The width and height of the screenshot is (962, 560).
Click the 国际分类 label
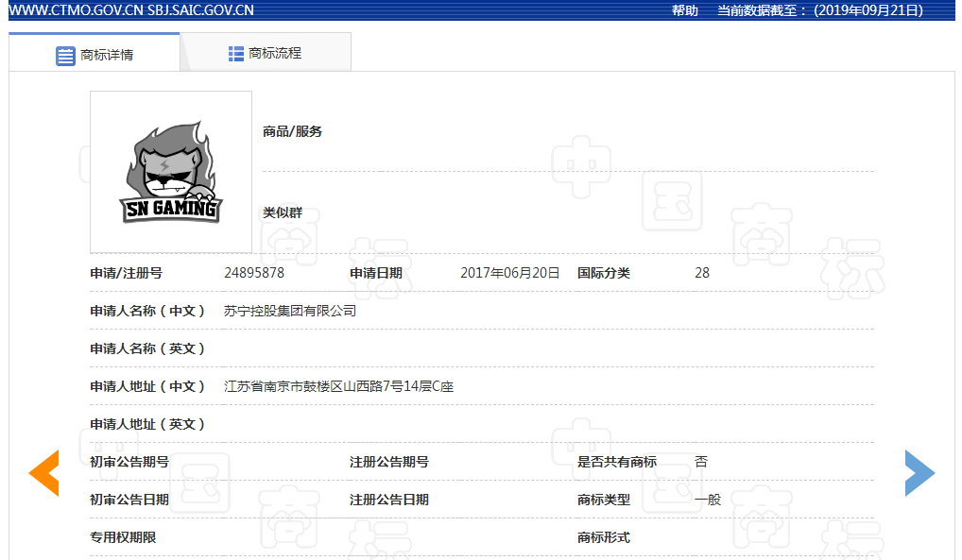(603, 273)
